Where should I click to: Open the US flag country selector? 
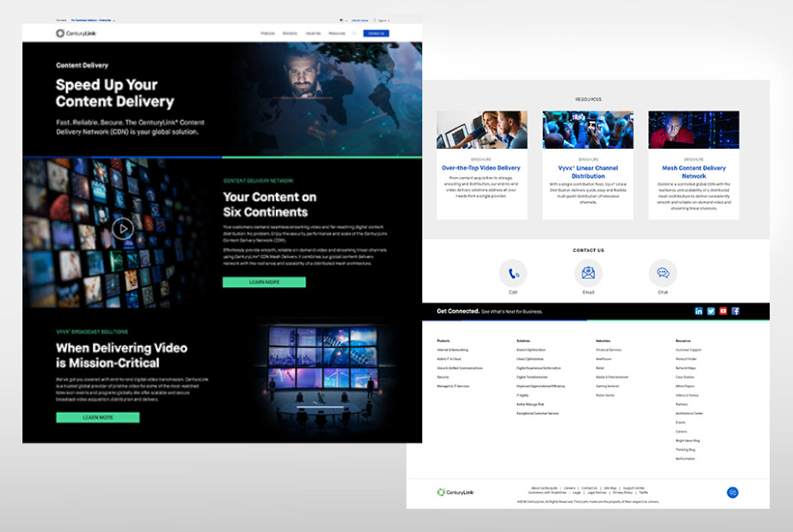click(342, 20)
